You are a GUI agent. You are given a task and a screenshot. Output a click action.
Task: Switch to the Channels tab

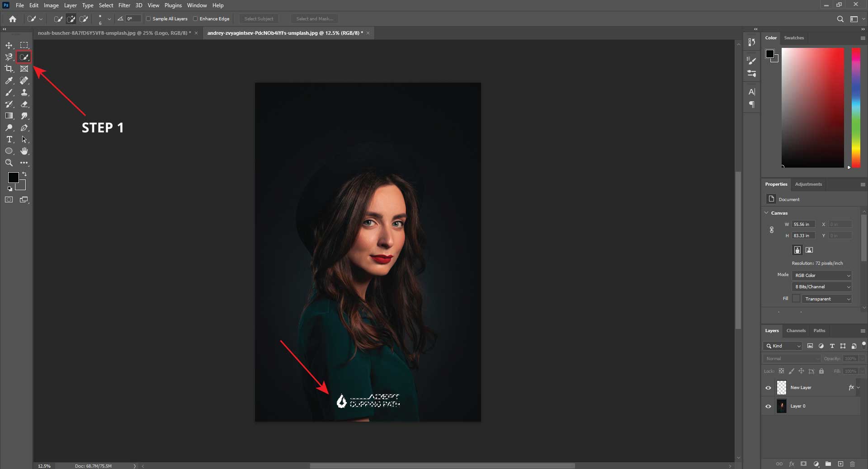pos(796,331)
